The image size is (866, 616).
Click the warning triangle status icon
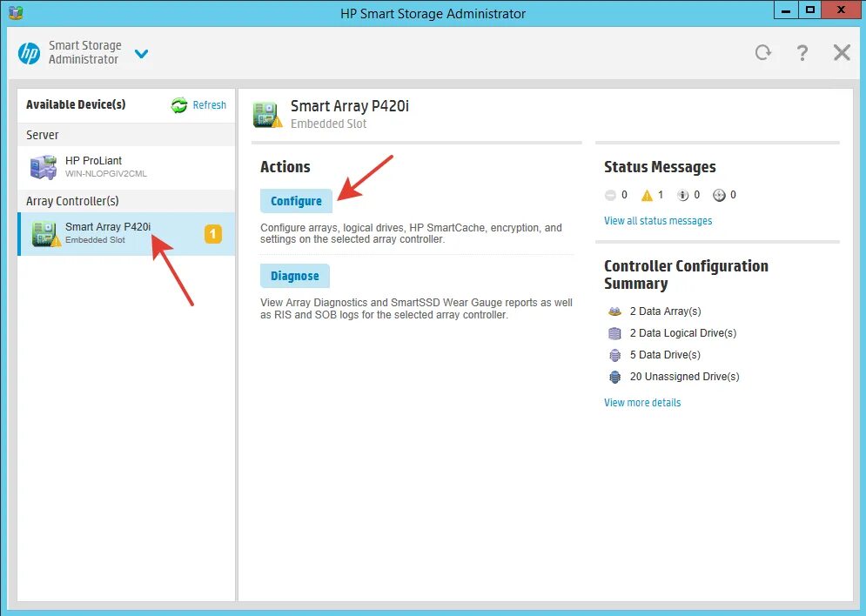pyautogui.click(x=647, y=195)
